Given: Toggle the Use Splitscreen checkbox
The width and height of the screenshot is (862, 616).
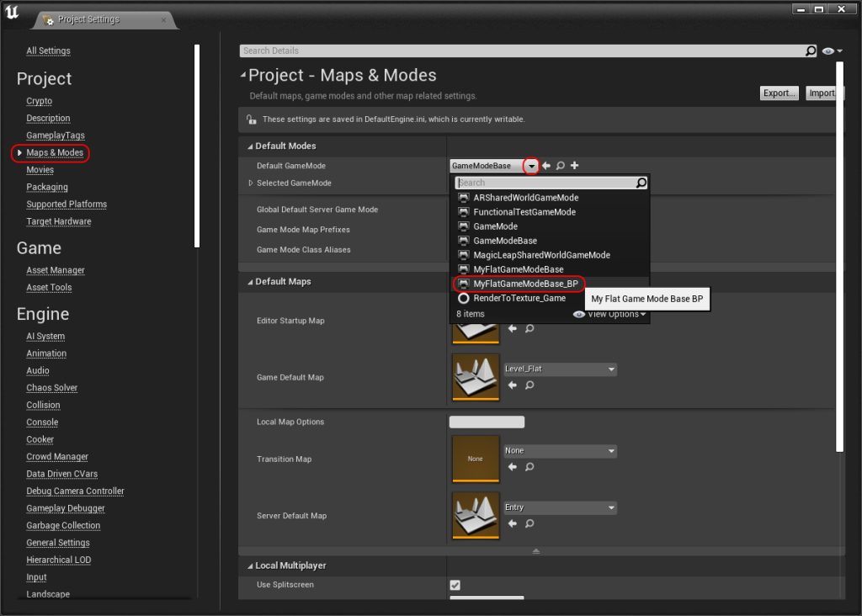Looking at the screenshot, I should (x=455, y=585).
